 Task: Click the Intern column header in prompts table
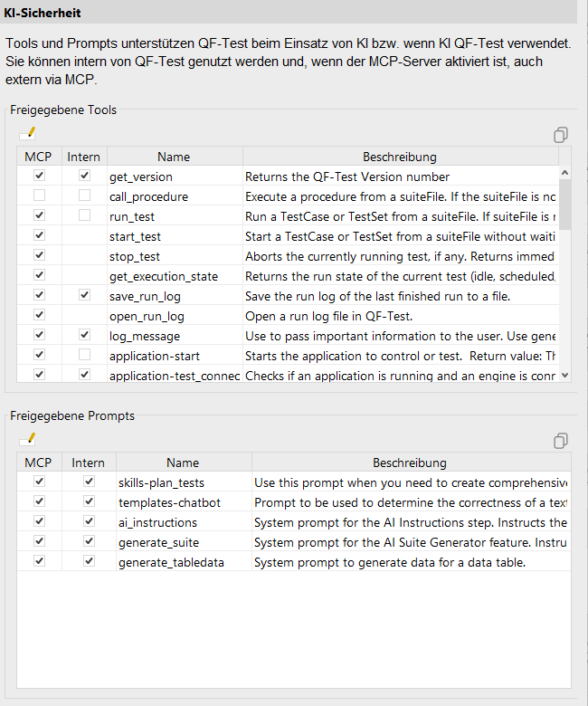(89, 463)
